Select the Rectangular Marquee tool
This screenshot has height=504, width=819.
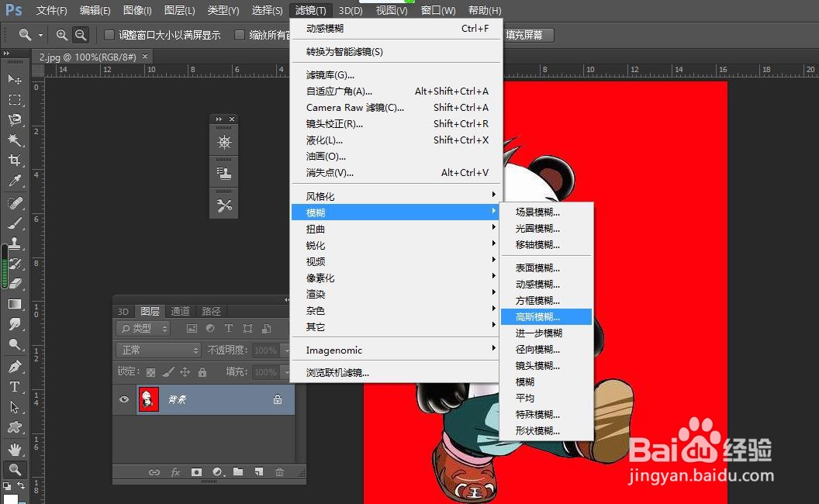[15, 100]
